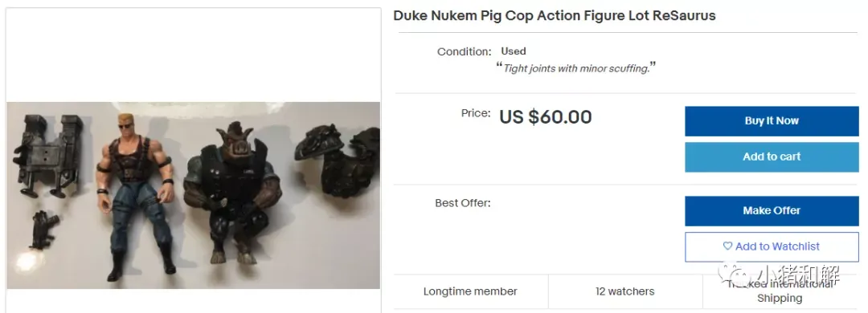Open the Tracked international Shipping cell
The width and height of the screenshot is (868, 313).
click(x=780, y=291)
